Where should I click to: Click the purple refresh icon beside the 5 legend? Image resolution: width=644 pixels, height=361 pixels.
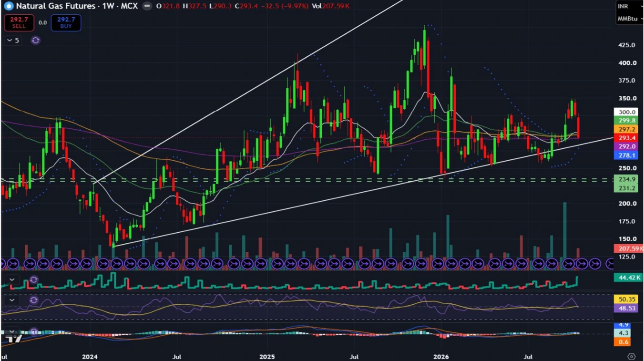click(x=35, y=41)
